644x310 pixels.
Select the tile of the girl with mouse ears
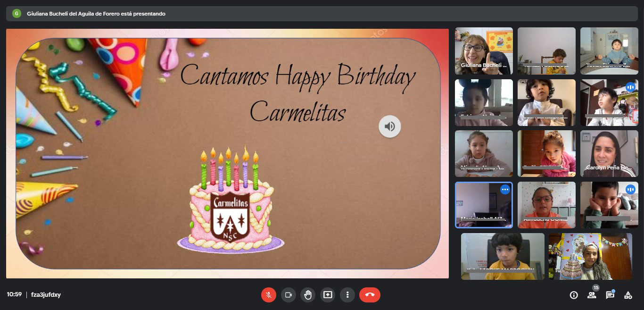484,102
